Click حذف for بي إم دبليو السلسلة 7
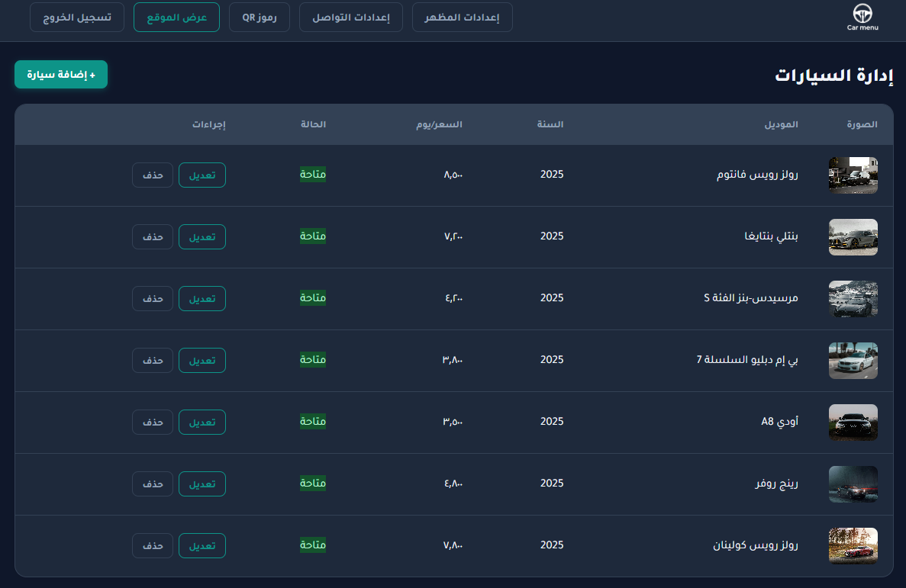This screenshot has width=906, height=588. click(x=152, y=360)
